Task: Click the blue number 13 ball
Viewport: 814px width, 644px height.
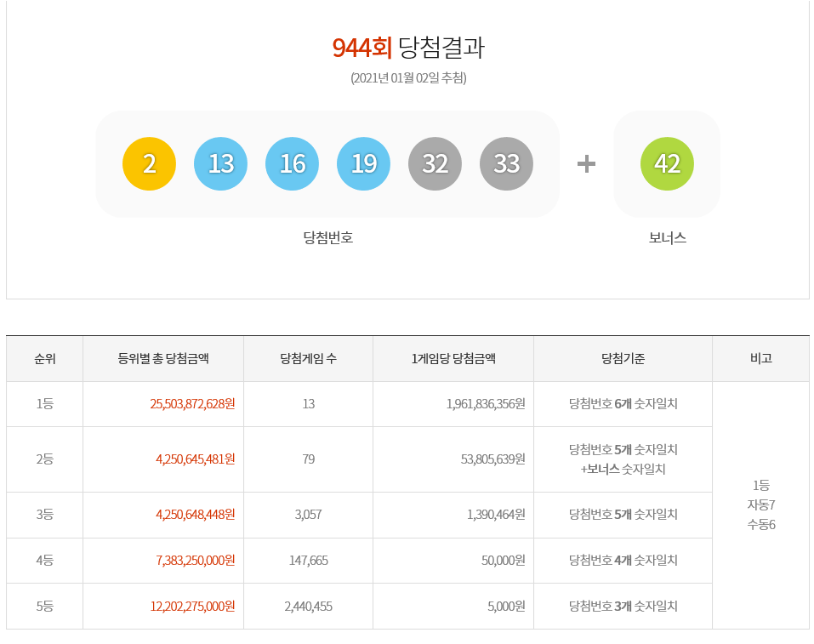Action: (x=221, y=163)
